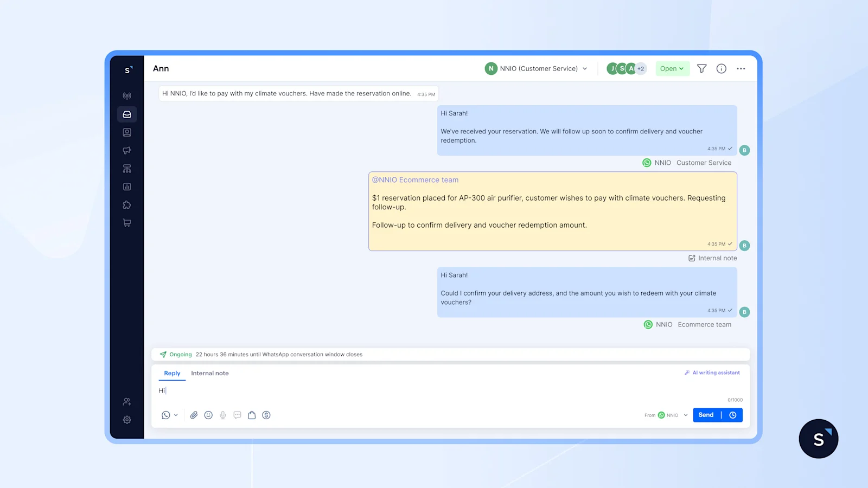Open the integrations puzzle icon in the sidebar
The width and height of the screenshot is (868, 488).
point(127,205)
